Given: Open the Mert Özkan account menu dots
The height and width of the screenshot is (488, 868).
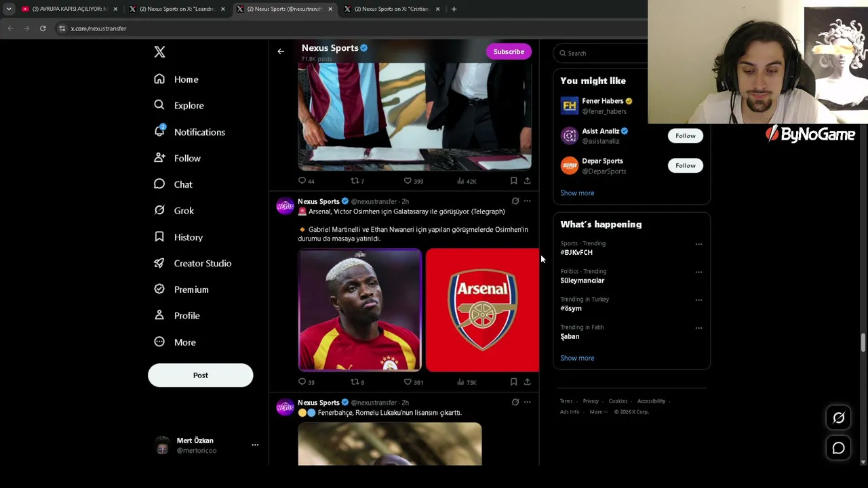Looking at the screenshot, I should (x=255, y=445).
